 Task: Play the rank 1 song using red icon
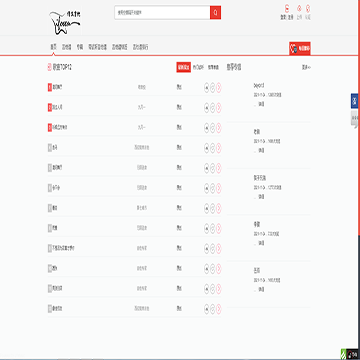tap(219, 88)
